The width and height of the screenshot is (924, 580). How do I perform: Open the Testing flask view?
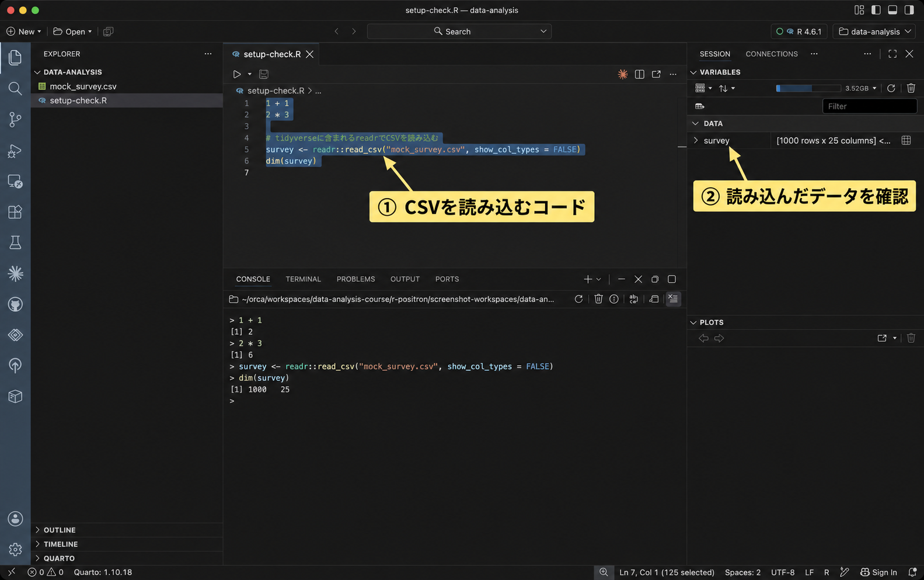[15, 242]
